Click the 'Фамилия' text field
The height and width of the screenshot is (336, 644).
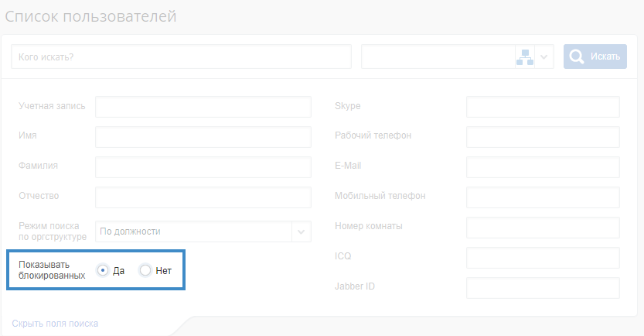pyautogui.click(x=203, y=167)
